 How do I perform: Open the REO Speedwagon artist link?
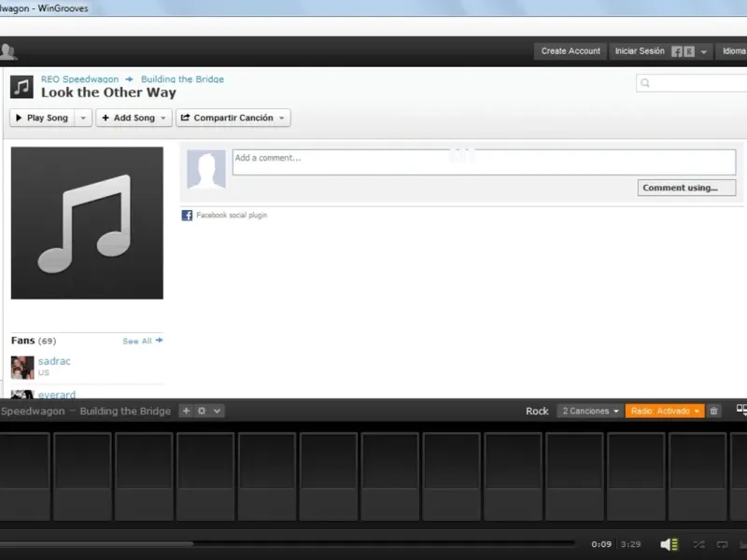tap(79, 79)
